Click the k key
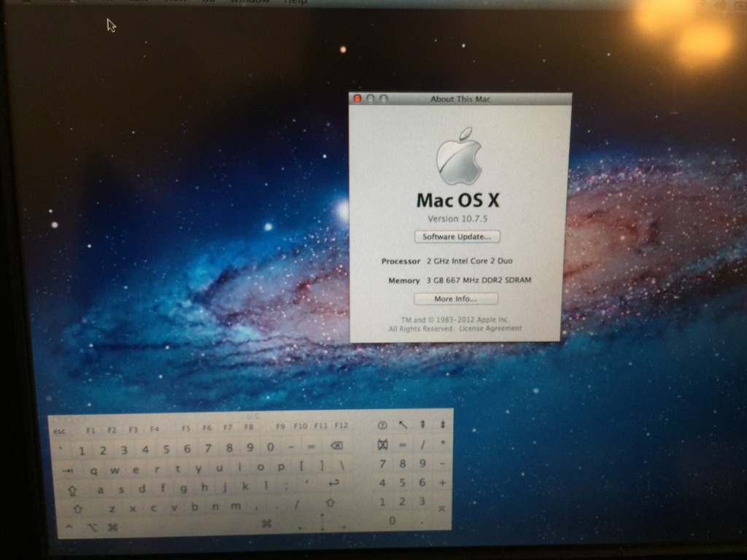Screen dimensions: 747x560 pyautogui.click(x=245, y=486)
